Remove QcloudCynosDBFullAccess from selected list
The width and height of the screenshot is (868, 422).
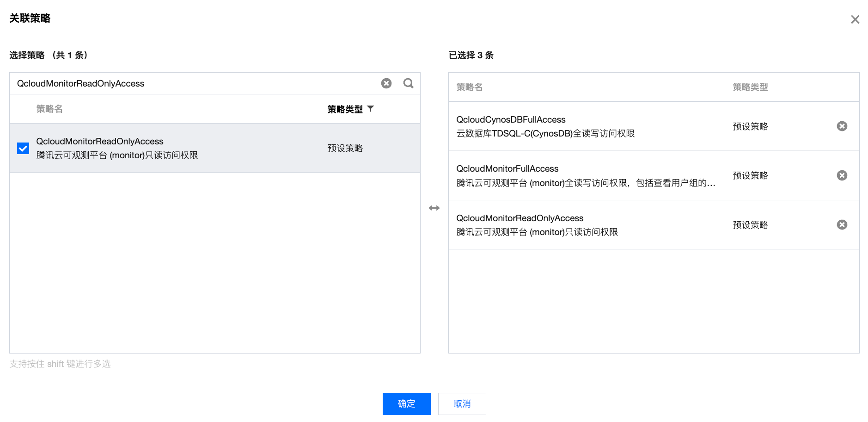click(x=842, y=126)
